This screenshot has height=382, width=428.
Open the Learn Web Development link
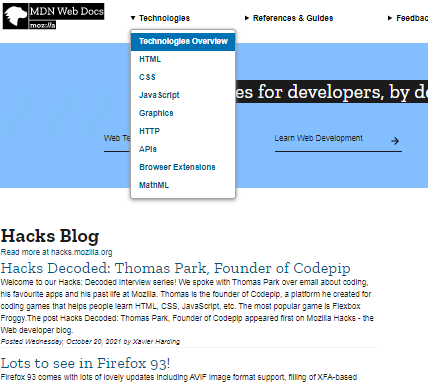tap(338, 139)
